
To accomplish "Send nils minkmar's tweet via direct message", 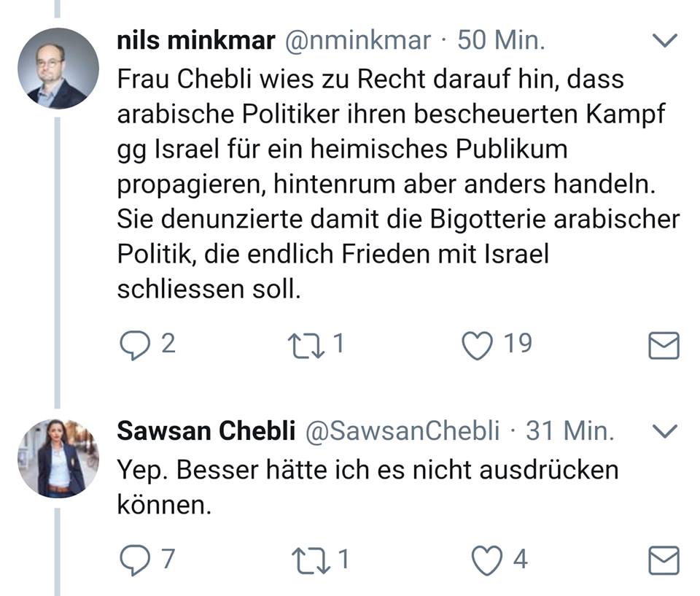I will [x=664, y=345].
